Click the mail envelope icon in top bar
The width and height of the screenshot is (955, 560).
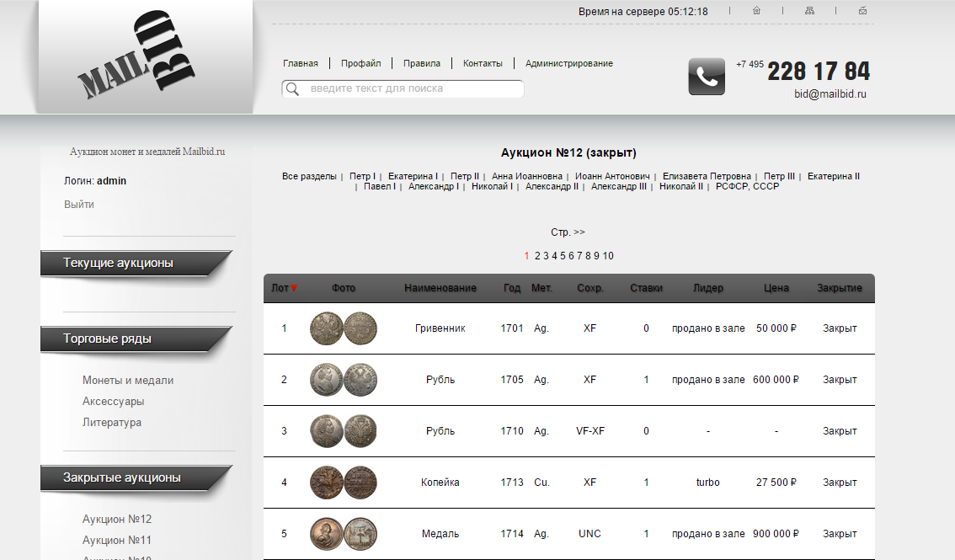[863, 10]
